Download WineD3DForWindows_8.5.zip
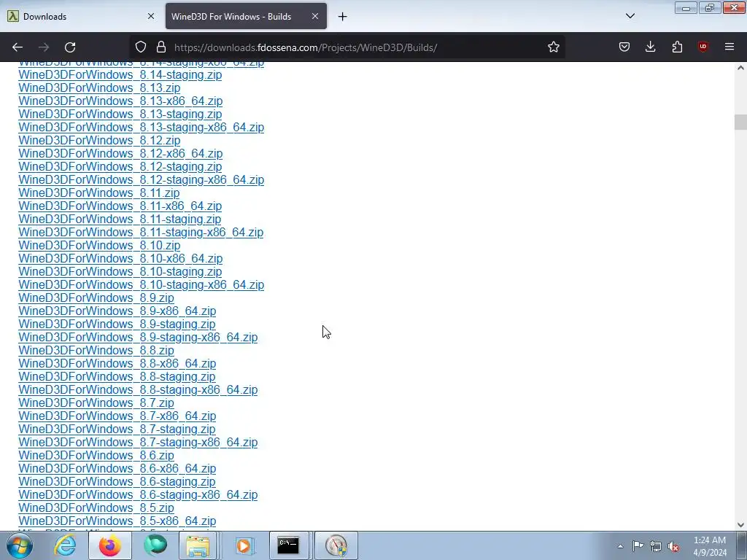 point(96,507)
